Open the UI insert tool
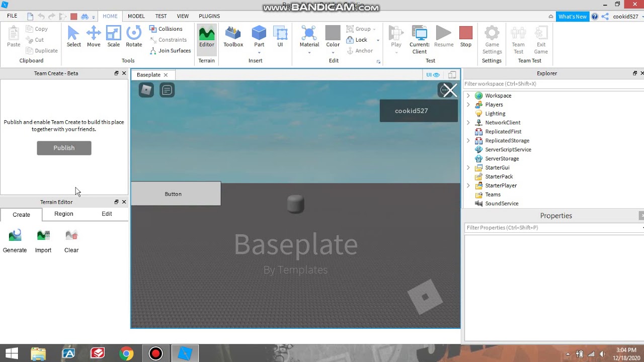The image size is (644, 362). point(280,37)
